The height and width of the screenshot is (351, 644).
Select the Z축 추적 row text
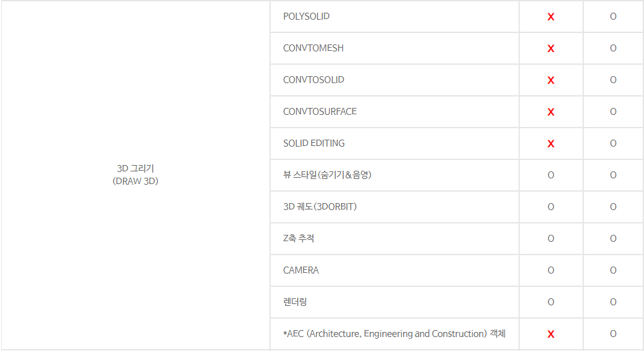(299, 238)
